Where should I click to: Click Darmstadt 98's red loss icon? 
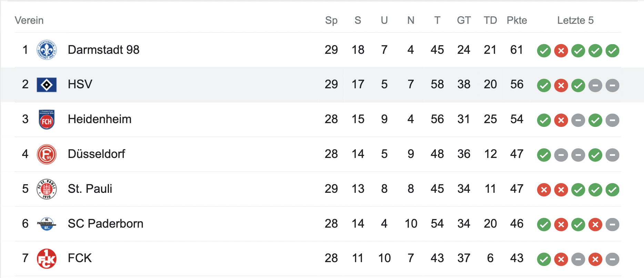pyautogui.click(x=561, y=51)
